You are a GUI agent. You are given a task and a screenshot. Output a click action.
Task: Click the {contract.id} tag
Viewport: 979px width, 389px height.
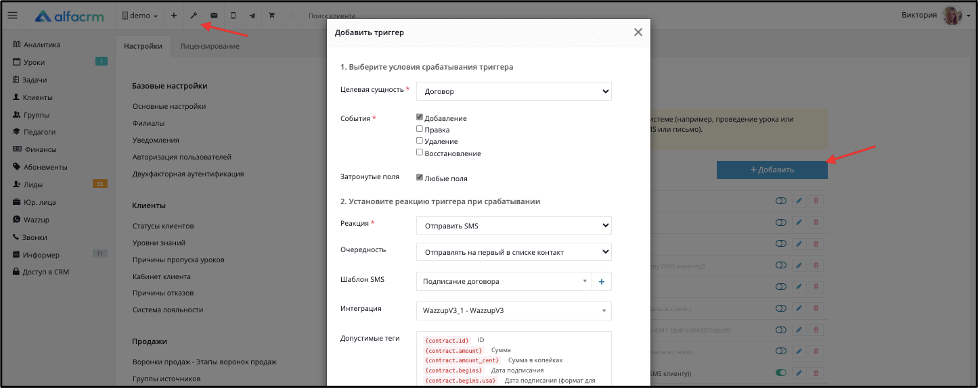446,340
